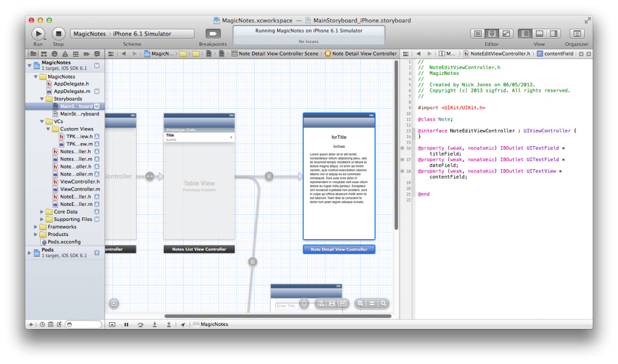
Task: Click contentField in assistant jump bar
Action: coord(555,54)
